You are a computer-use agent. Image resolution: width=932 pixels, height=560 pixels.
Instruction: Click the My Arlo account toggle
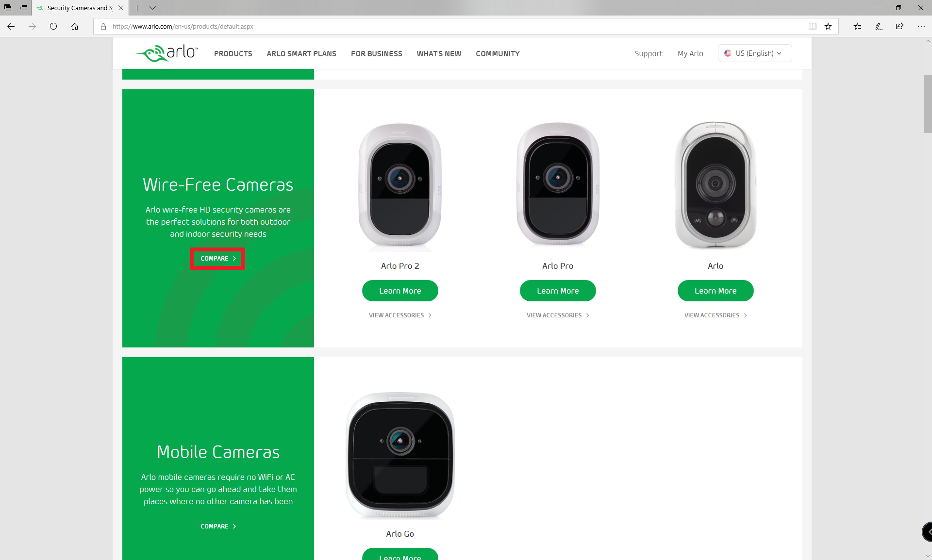click(x=690, y=53)
